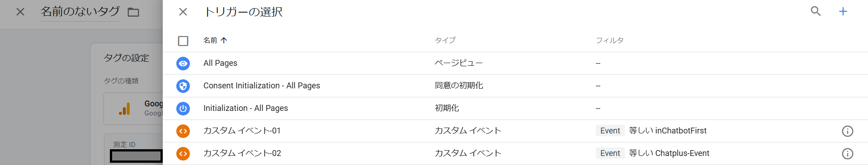The width and height of the screenshot is (868, 165).
Task: Click the カスタム イベント-02 code icon
Action: (x=183, y=154)
